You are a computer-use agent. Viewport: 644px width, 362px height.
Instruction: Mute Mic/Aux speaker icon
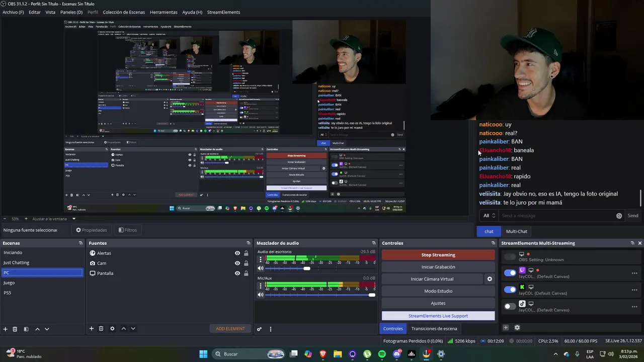pyautogui.click(x=260, y=295)
